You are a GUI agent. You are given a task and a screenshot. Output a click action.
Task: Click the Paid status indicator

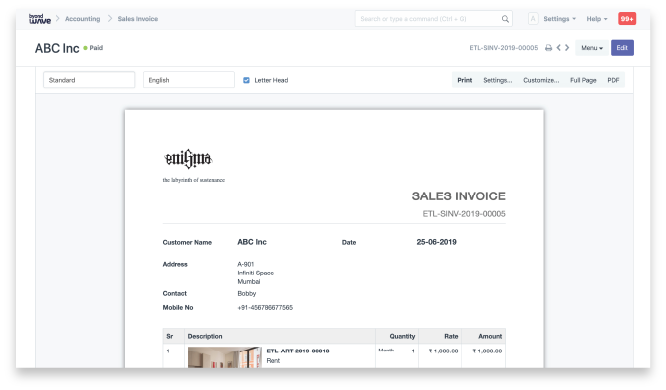(93, 48)
